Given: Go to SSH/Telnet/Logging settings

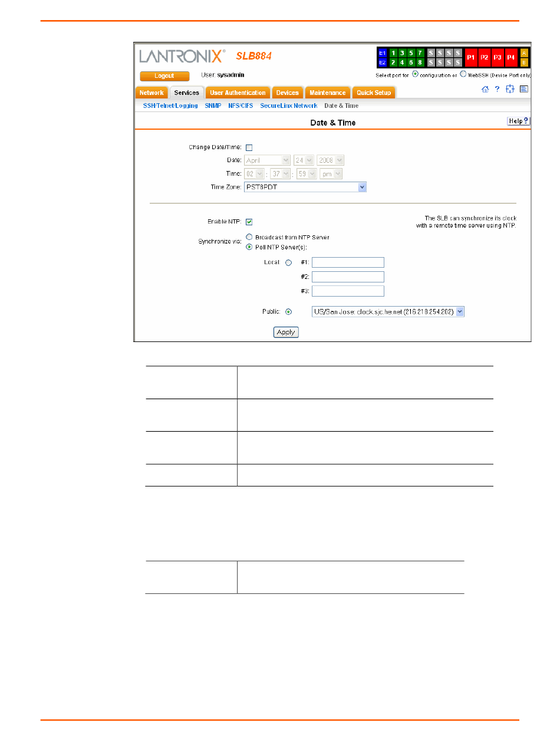Looking at the screenshot, I should [x=170, y=106].
